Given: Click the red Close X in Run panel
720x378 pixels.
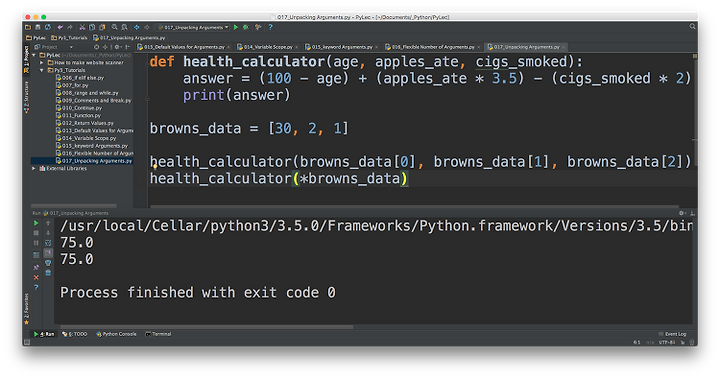Looking at the screenshot, I should (x=36, y=277).
